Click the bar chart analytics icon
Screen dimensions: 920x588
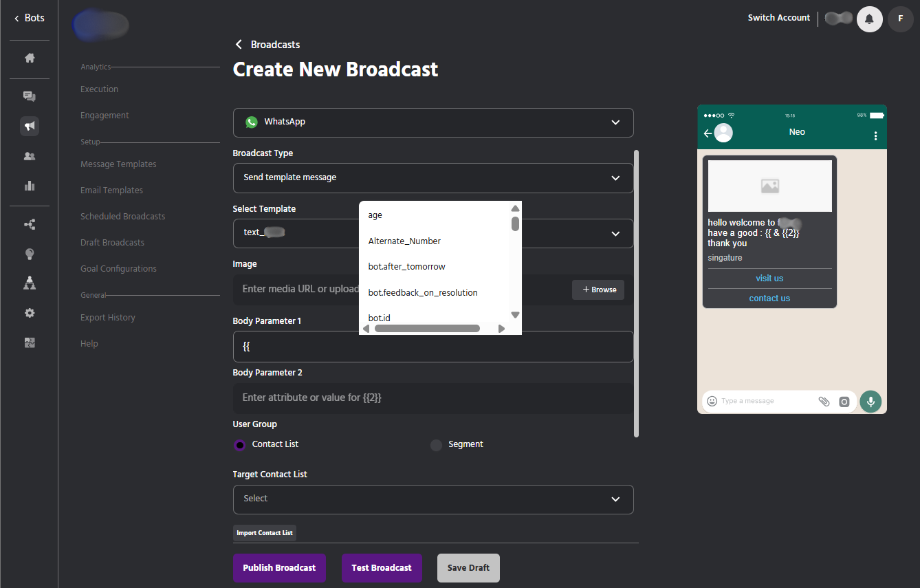pos(30,186)
